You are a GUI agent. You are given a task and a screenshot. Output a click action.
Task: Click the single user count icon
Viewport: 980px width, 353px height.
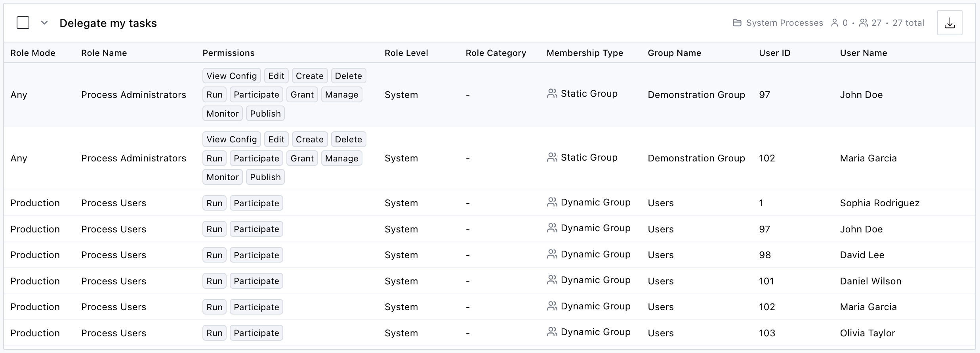[x=834, y=23]
